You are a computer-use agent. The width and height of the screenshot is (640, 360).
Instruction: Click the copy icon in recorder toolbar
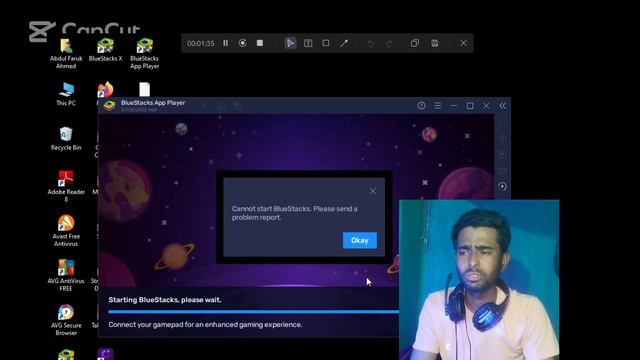pyautogui.click(x=415, y=43)
